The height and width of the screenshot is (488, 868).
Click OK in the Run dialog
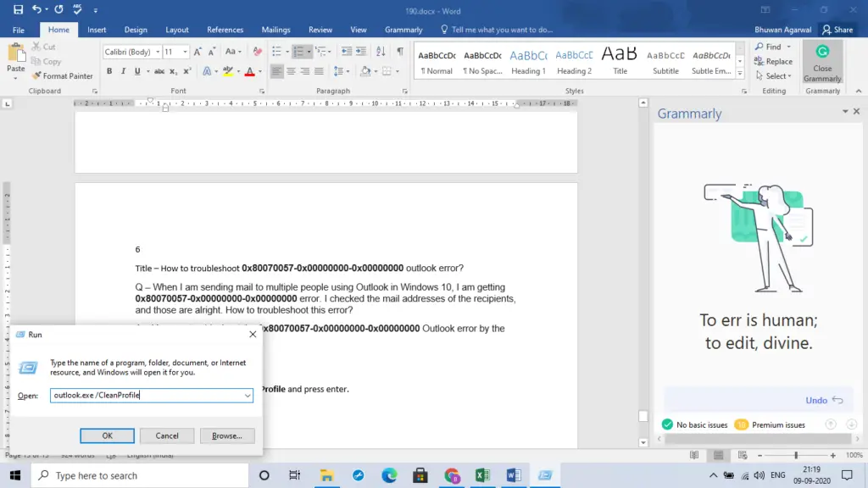tap(107, 436)
